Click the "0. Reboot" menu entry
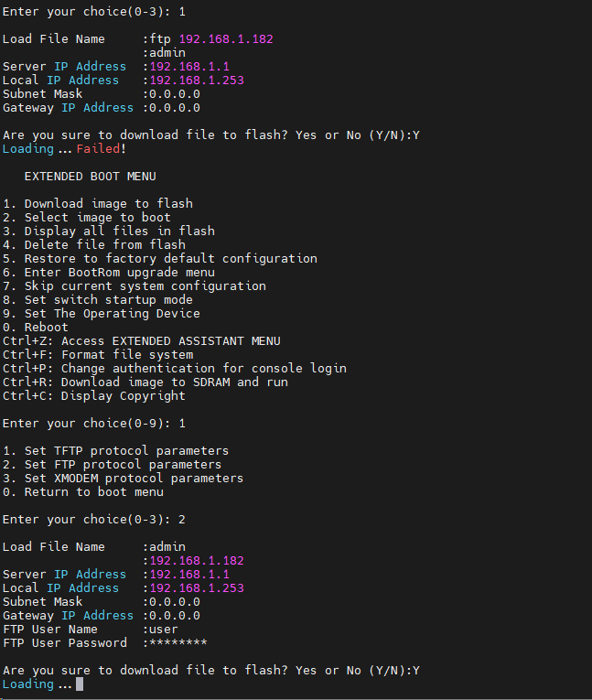Viewport: 592px width, 700px height. 36,328
